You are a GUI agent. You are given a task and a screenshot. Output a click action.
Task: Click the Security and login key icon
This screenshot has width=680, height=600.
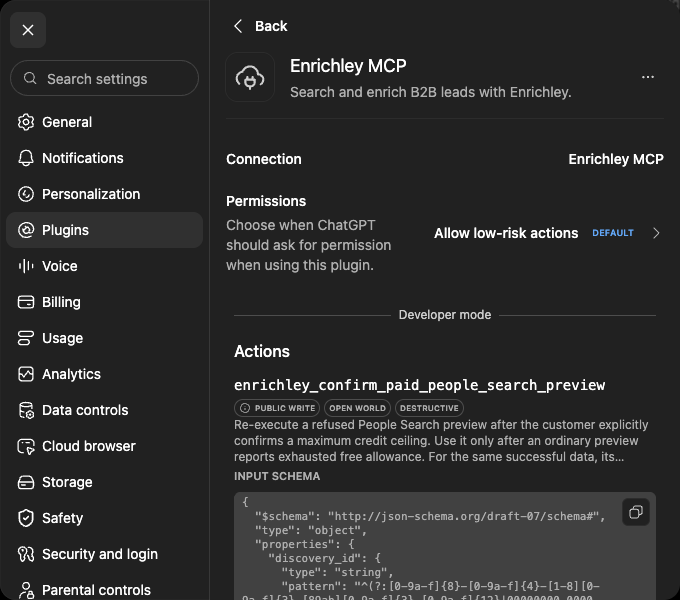coord(26,554)
